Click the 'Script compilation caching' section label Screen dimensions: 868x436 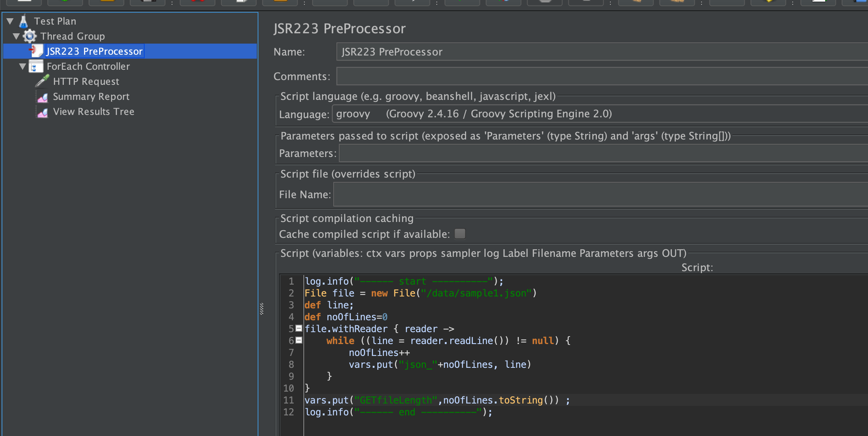coord(347,218)
